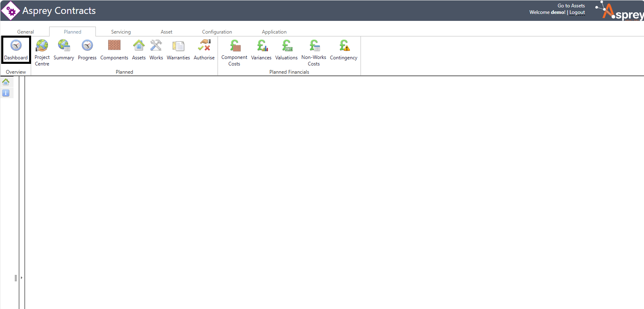Open the Assets house icon
Image resolution: width=644 pixels, height=309 pixels.
(x=139, y=45)
